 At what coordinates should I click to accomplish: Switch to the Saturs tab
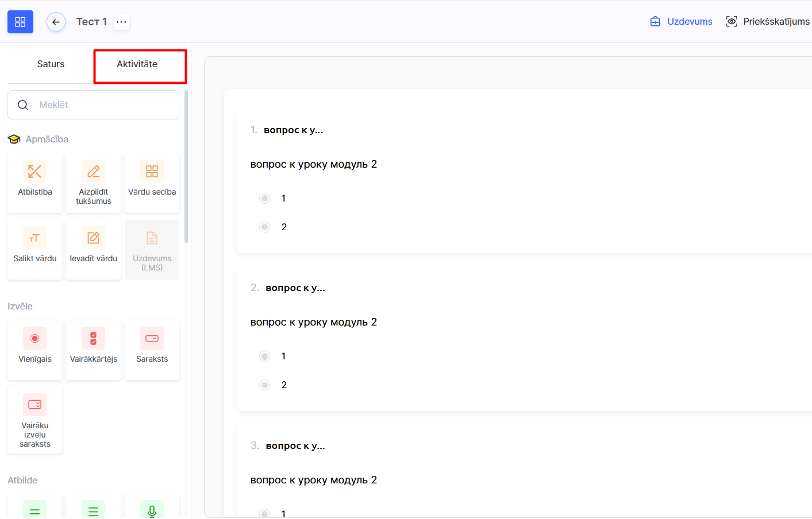(51, 64)
